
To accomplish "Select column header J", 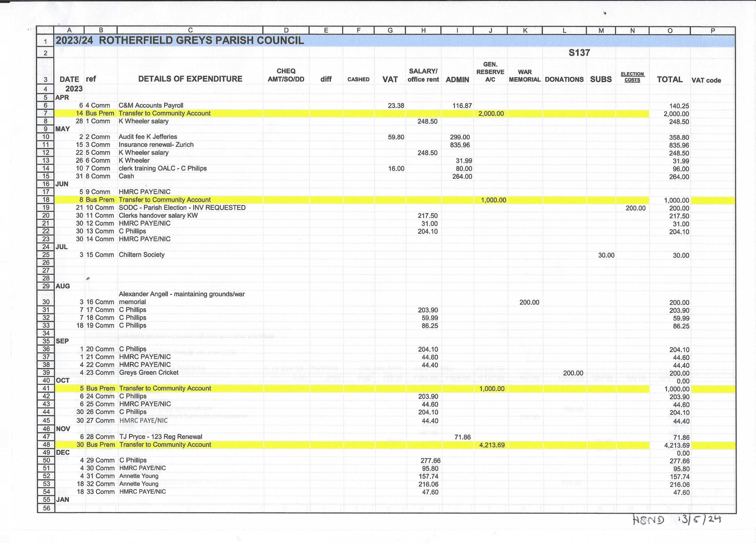I will (490, 30).
